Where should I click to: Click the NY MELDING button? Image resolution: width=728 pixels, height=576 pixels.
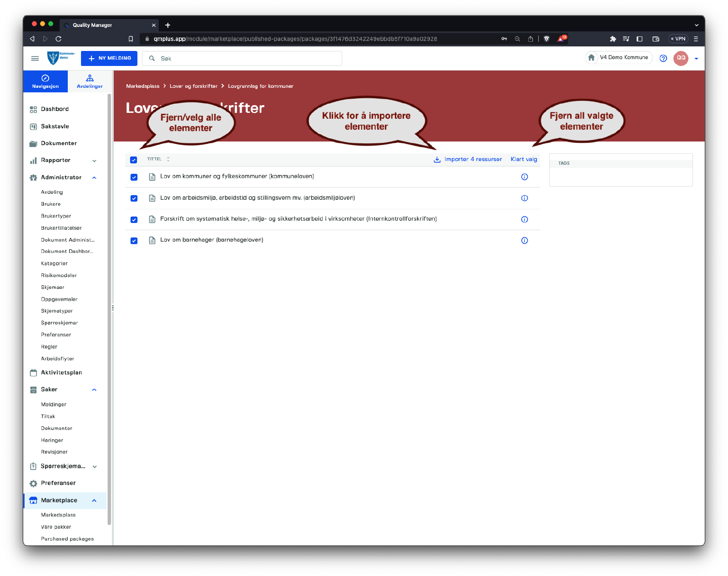pyautogui.click(x=109, y=58)
